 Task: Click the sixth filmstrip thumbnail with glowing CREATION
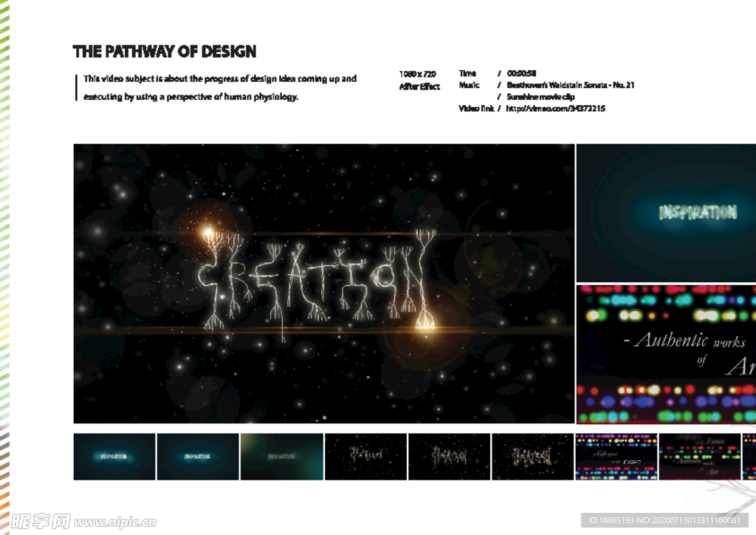point(533,457)
